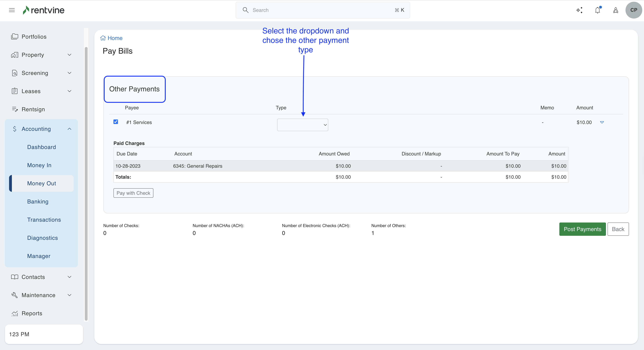Viewport: 644px width, 350px height.
Task: Select Transactions in the sidebar
Action: [x=44, y=220]
